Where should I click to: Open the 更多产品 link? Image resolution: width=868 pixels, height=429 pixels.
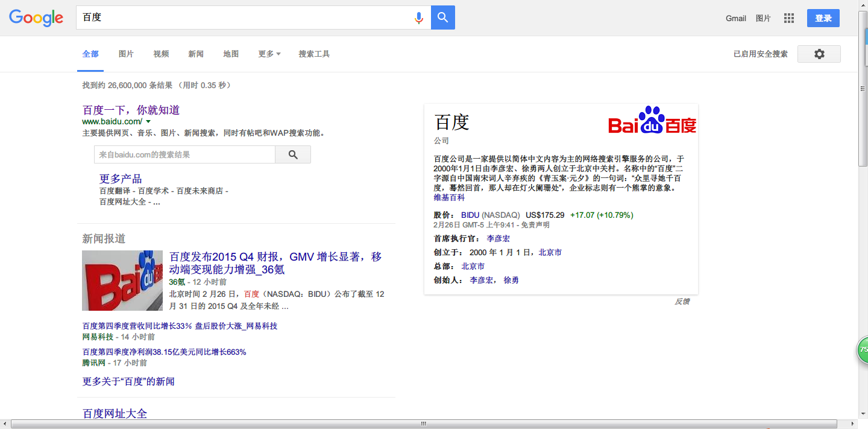pyautogui.click(x=121, y=179)
